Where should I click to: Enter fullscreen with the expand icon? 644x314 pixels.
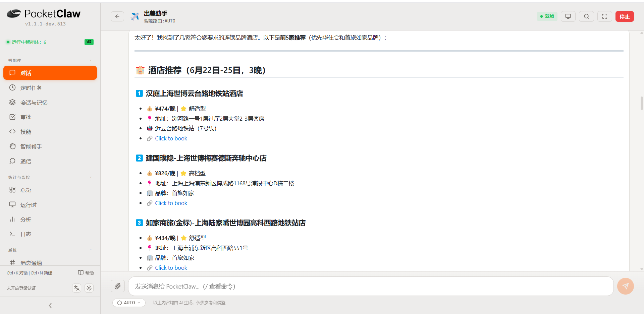point(605,16)
